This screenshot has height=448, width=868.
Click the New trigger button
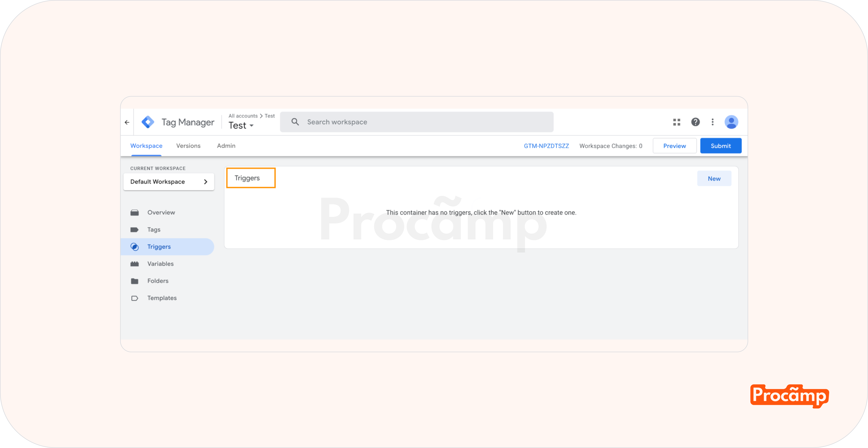click(714, 179)
